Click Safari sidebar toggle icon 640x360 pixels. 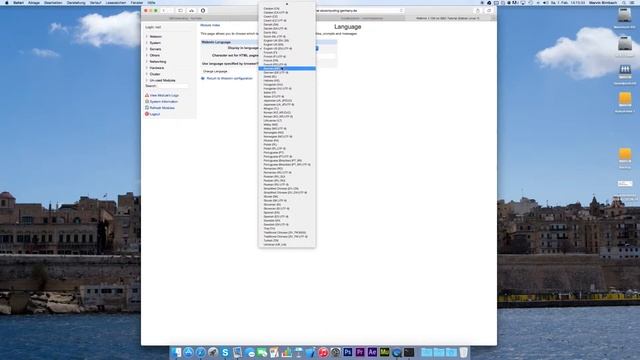click(180, 11)
